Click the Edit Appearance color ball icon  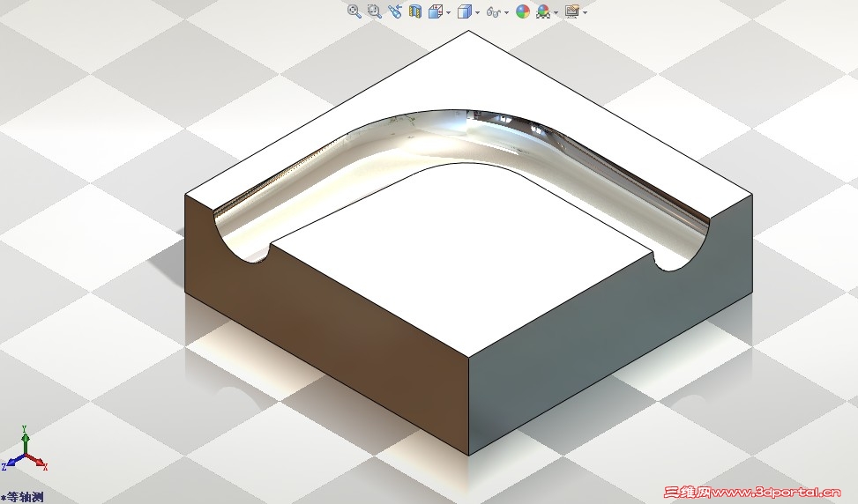point(523,11)
